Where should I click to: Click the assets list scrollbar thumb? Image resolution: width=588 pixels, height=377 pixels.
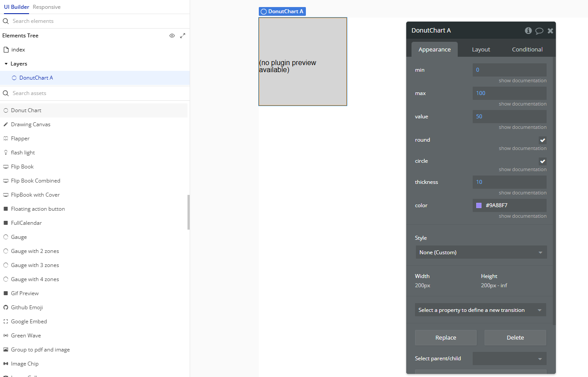pos(188,212)
